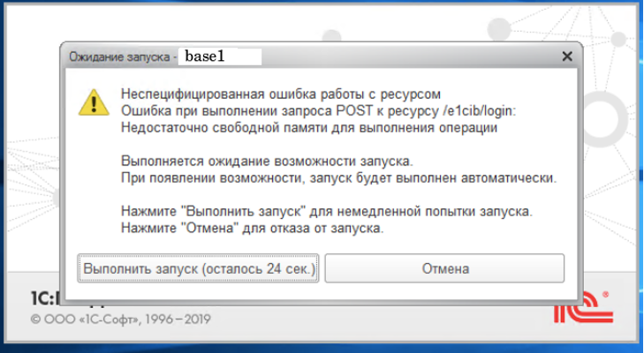
Task: Click the copyright text "ООО «1С-Софт», 1996–2019"
Action: 121,319
